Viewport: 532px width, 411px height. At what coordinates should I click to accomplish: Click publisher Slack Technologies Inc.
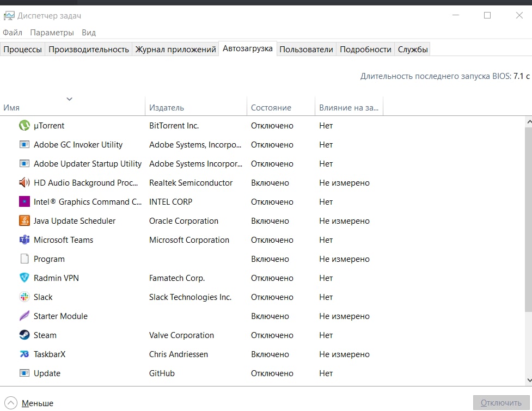191,297
